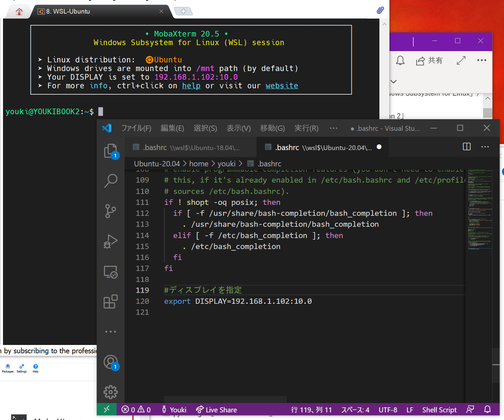This screenshot has height=420, width=504.
Task: Click the .bashrc breadcrumb
Action: coord(265,164)
